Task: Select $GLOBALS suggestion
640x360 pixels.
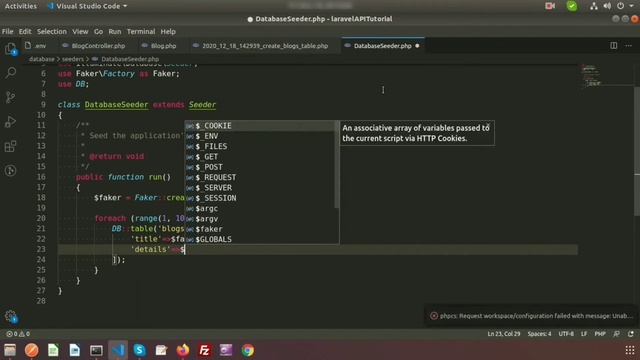Action: [260, 239]
